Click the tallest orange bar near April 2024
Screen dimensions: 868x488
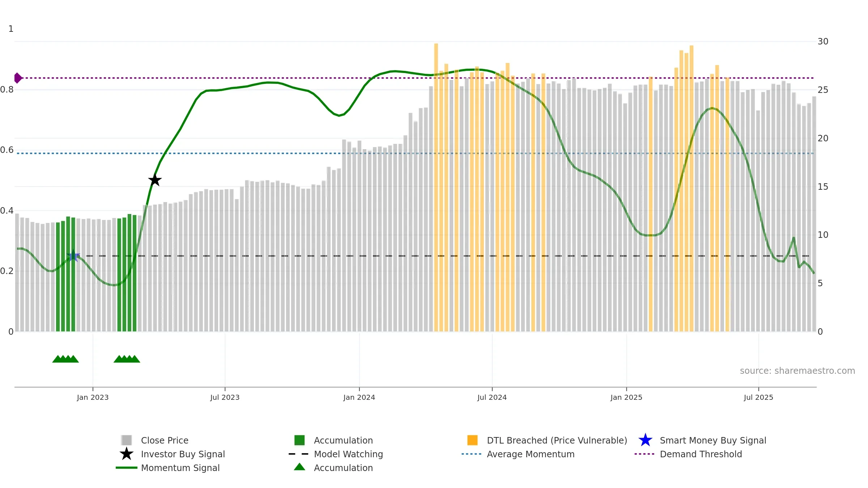pos(436,187)
